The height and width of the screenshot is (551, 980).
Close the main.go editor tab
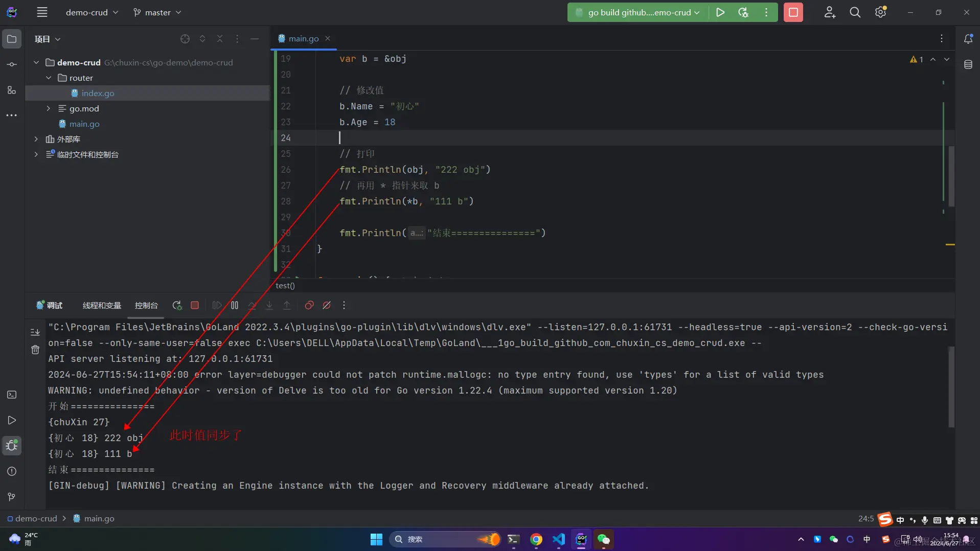tap(328, 38)
